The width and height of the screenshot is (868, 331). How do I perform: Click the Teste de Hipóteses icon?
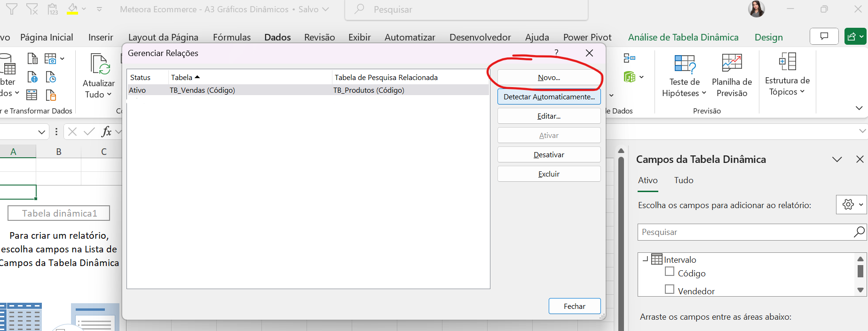[685, 64]
